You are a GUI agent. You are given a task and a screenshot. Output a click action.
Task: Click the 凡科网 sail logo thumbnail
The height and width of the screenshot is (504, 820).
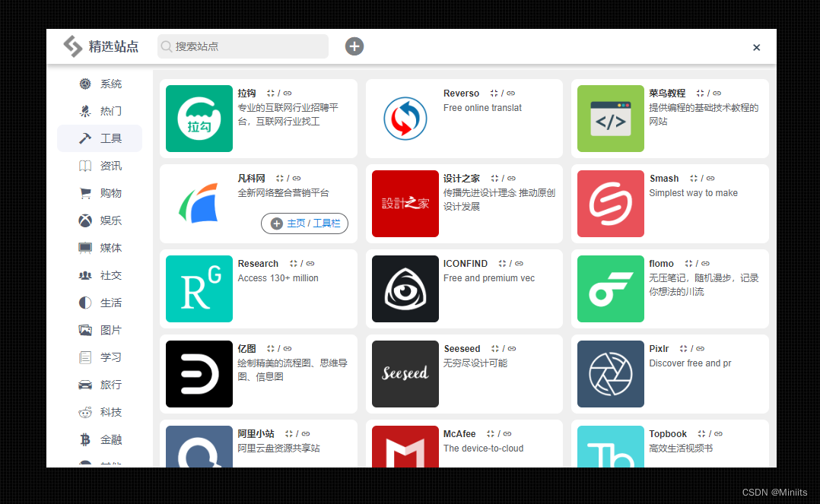199,204
